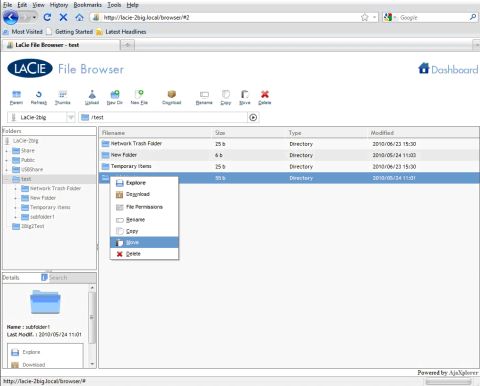The width and height of the screenshot is (480, 386).
Task: Open the LaCie-2big repository dropdown
Action: point(41,117)
